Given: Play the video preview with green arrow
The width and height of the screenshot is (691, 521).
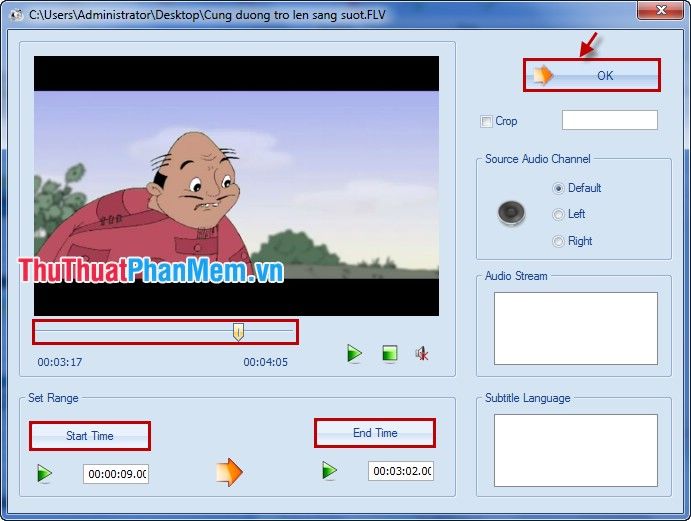Looking at the screenshot, I should (354, 354).
